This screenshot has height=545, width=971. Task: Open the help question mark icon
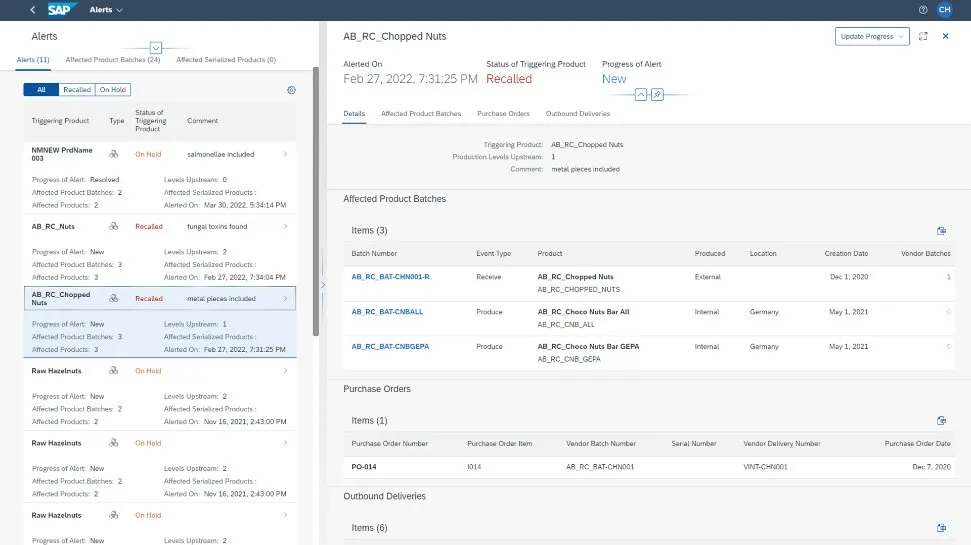pyautogui.click(x=922, y=10)
